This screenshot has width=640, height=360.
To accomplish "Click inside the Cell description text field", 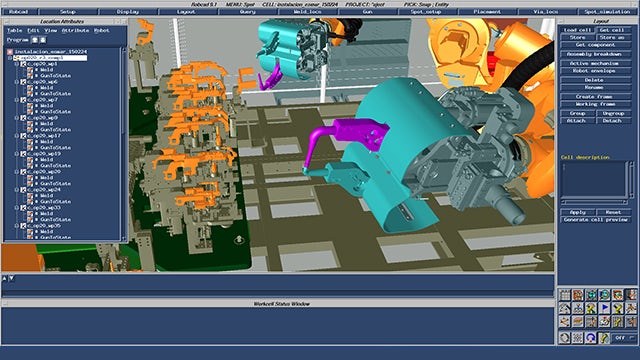I will pyautogui.click(x=593, y=179).
